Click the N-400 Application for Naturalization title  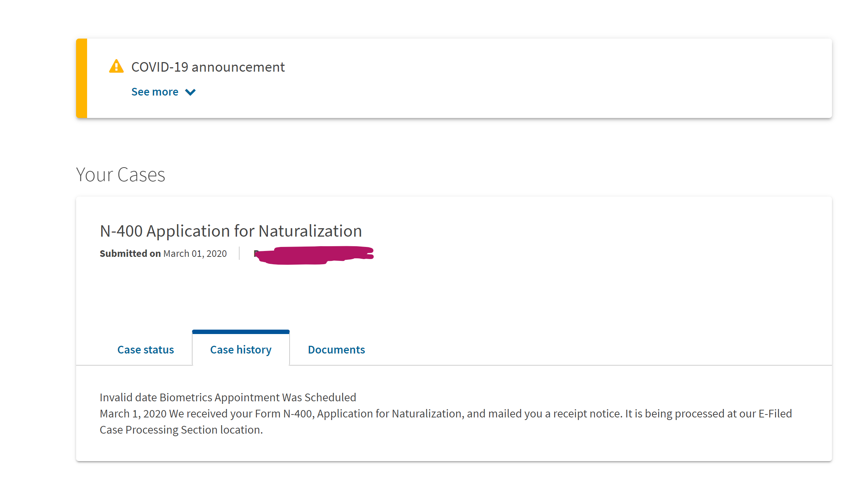pyautogui.click(x=231, y=231)
